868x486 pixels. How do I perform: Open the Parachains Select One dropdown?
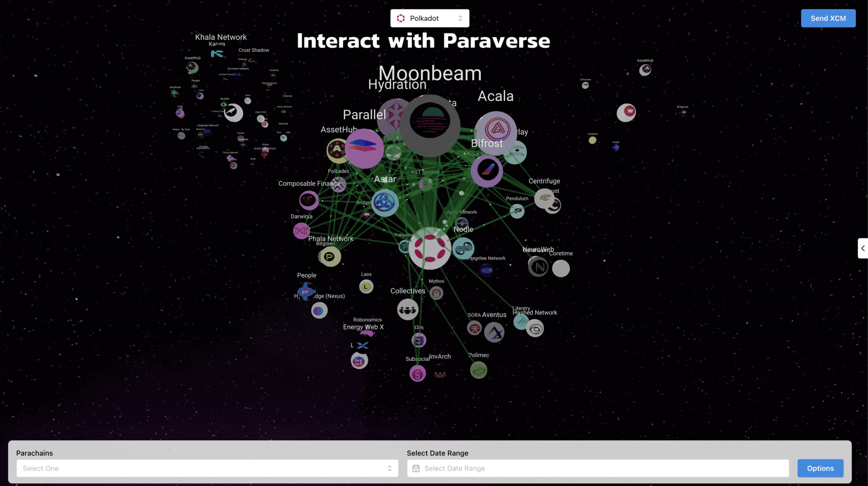pos(207,468)
